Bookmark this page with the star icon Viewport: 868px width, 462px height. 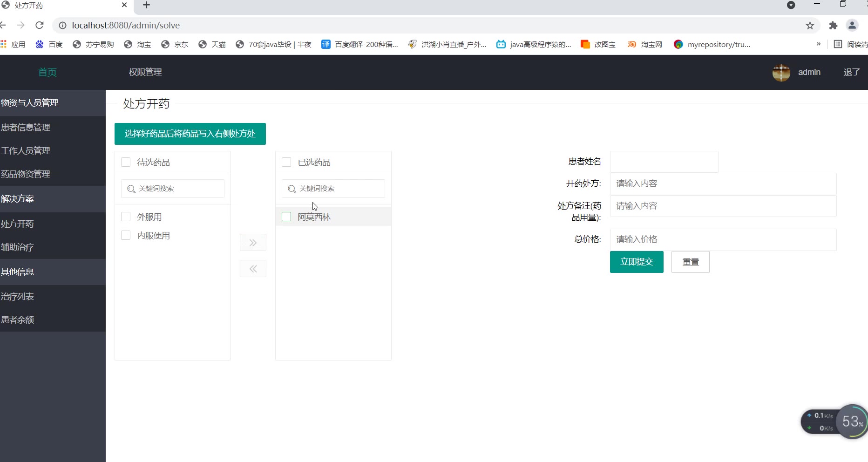pyautogui.click(x=810, y=26)
